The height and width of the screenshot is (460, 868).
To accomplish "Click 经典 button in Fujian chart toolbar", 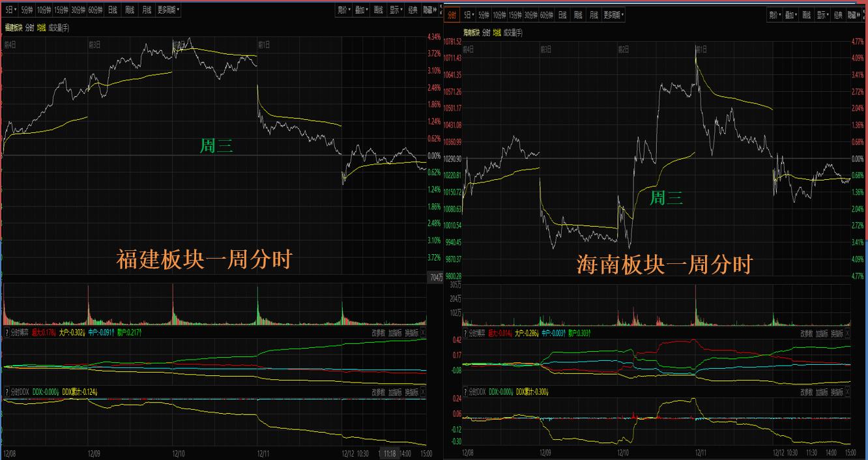I will [413, 10].
